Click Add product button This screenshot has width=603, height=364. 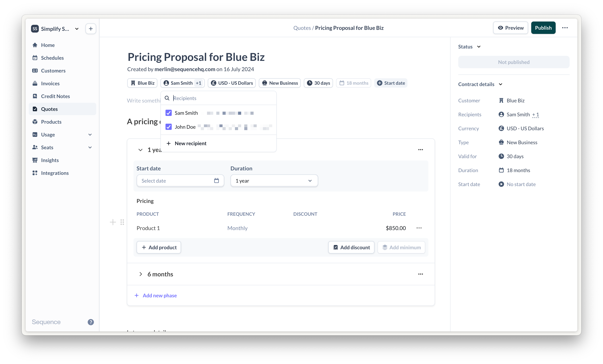coord(159,247)
